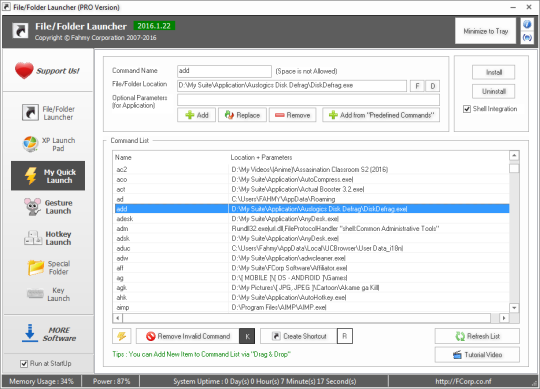This screenshot has width=540, height=389.
Task: Click the red heart Support Us icon
Action: click(x=24, y=71)
